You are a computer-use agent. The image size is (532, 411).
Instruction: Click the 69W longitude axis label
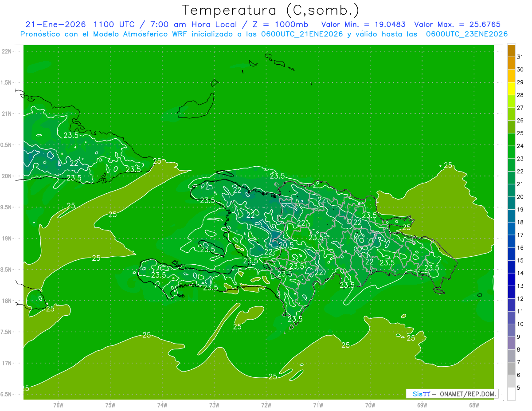[x=422, y=405]
